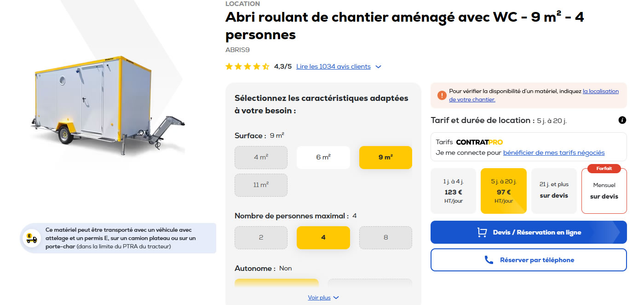Click the yellow trailer permit E icon
Viewport: 644px width, 305px height.
[x=32, y=238]
